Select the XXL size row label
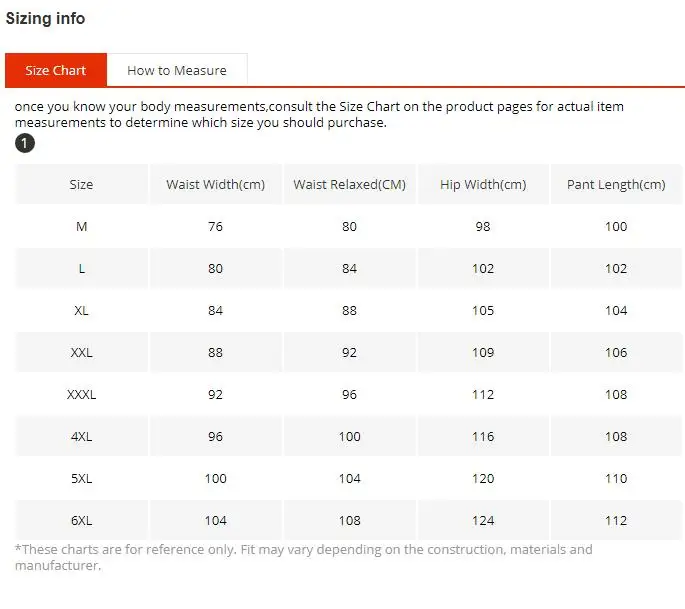This screenshot has width=685, height=609. (x=81, y=353)
